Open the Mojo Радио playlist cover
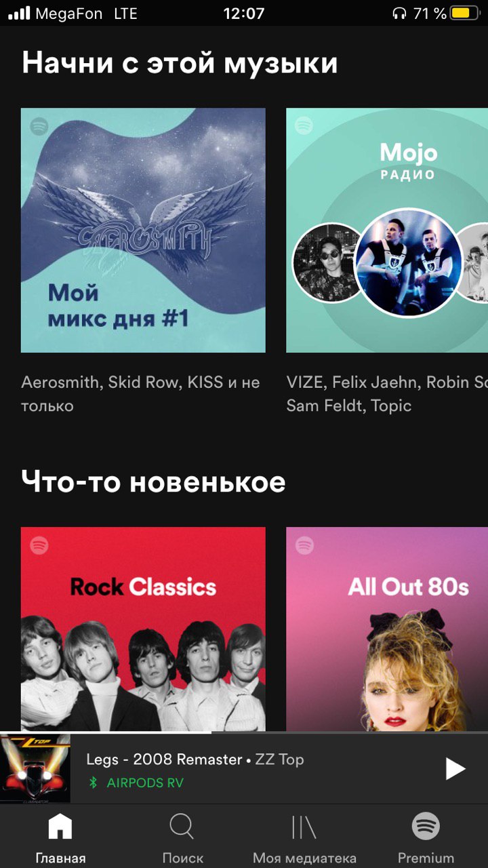488x868 pixels. coord(387,231)
